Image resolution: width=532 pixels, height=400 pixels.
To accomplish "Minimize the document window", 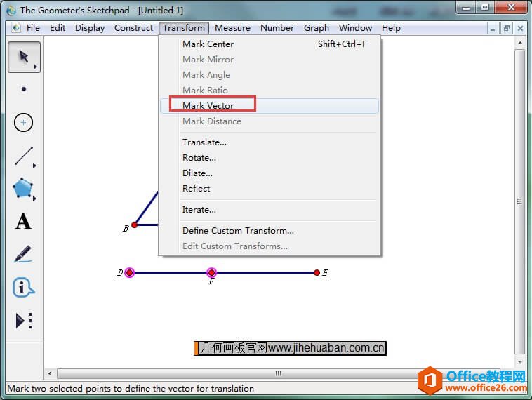I will pos(492,29).
